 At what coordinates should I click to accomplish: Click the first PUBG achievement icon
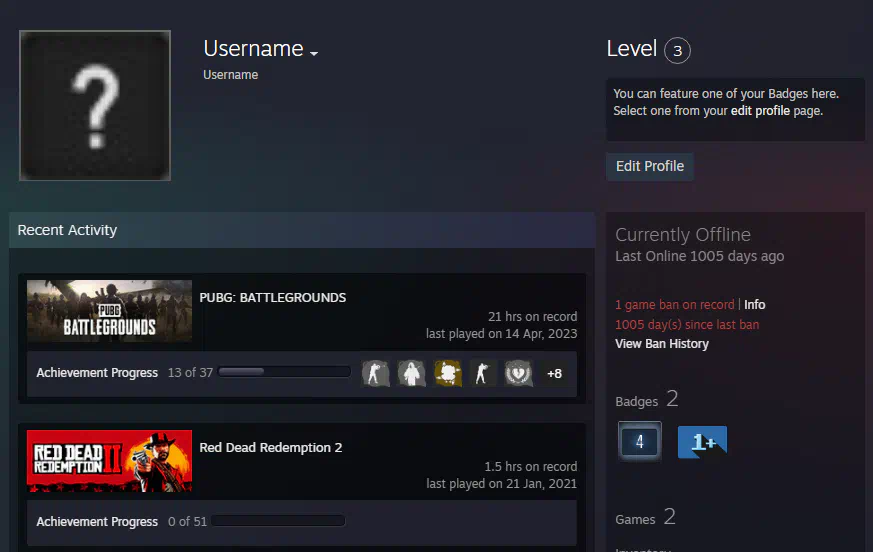point(375,373)
